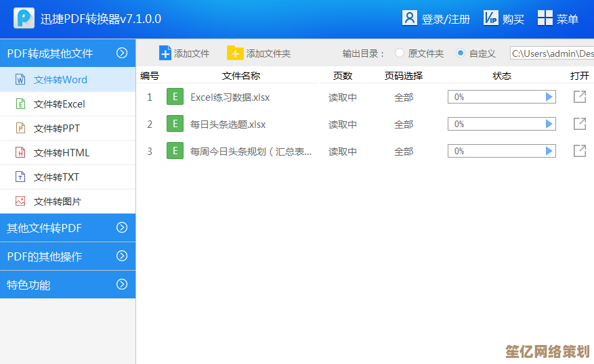Screen dimensions: 594x364
Task: Choose 全部 page range for Excel练习数据.xlsx
Action: click(x=404, y=97)
